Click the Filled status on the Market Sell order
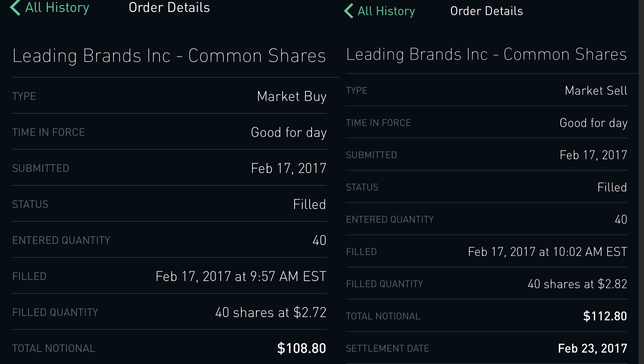Screen dimensions: 644x364 point(612,187)
